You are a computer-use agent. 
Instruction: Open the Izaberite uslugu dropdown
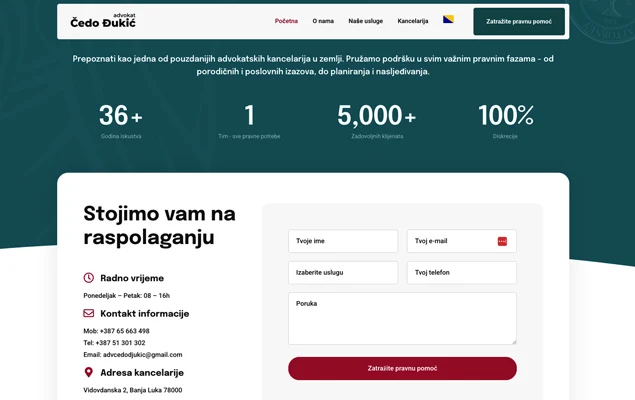tap(343, 273)
